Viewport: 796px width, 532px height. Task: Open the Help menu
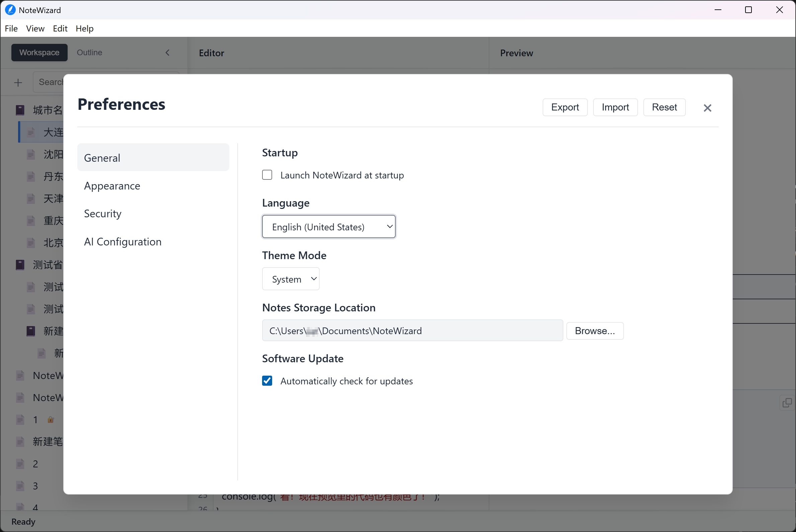[x=84, y=28]
